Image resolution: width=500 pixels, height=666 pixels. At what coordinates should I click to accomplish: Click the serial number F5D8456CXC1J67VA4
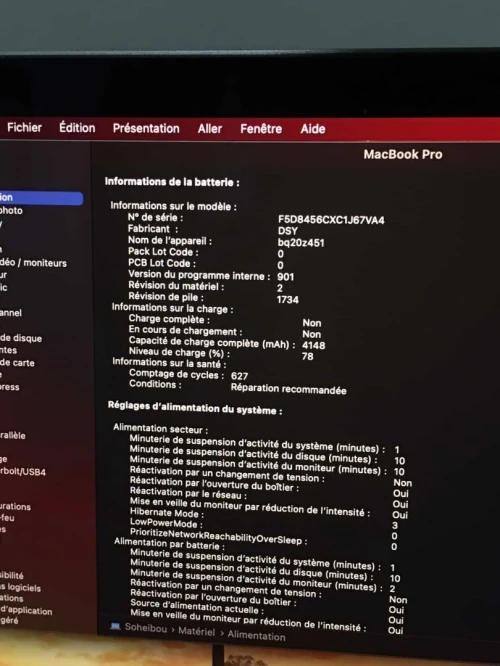click(331, 220)
